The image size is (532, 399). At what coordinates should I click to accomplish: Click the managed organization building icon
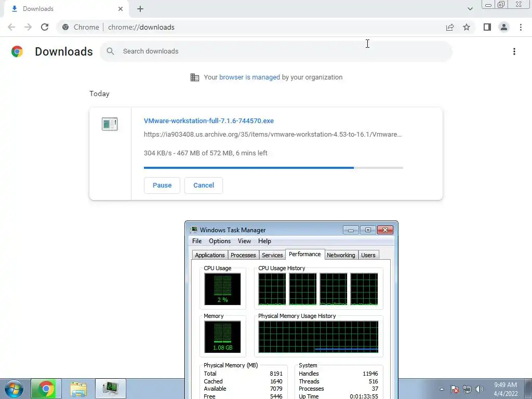(x=195, y=77)
